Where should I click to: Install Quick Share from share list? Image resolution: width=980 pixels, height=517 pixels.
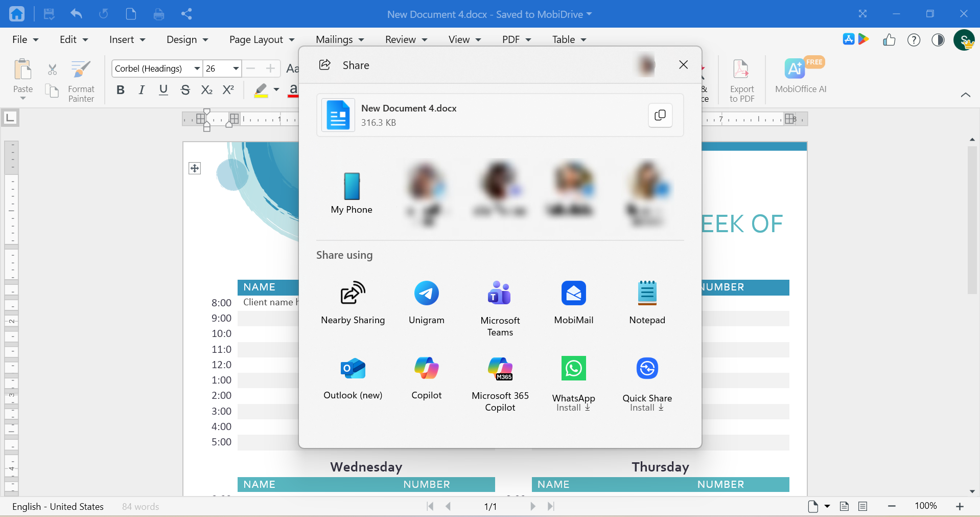click(647, 384)
